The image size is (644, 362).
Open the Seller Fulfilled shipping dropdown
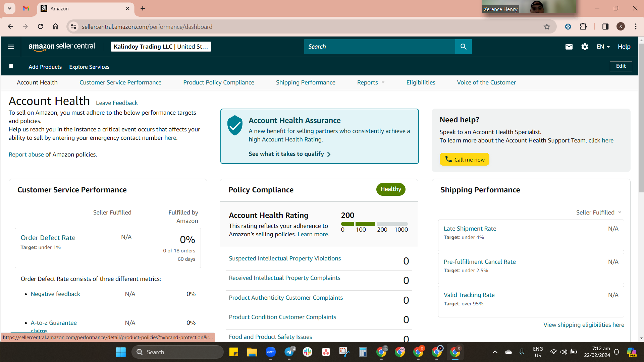tap(599, 213)
